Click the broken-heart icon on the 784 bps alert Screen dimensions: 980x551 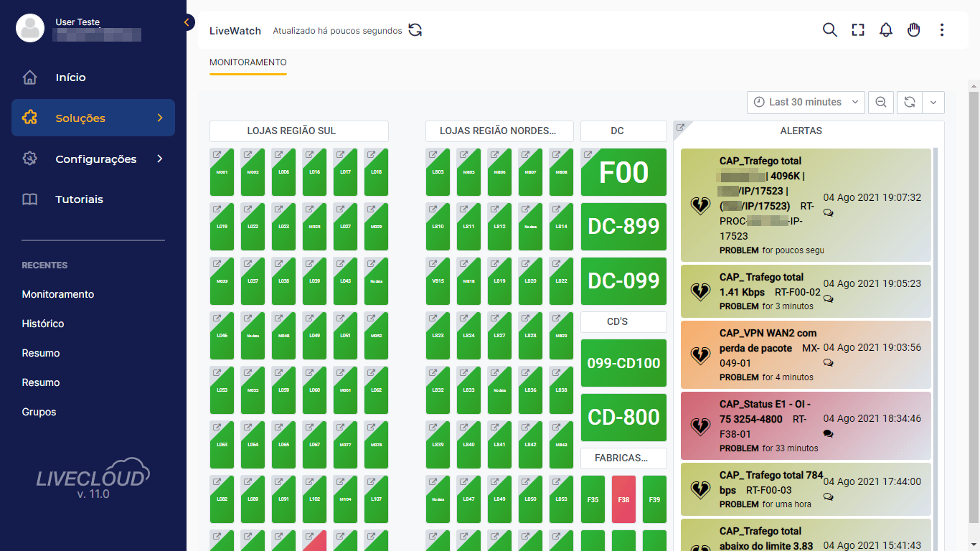(x=699, y=489)
